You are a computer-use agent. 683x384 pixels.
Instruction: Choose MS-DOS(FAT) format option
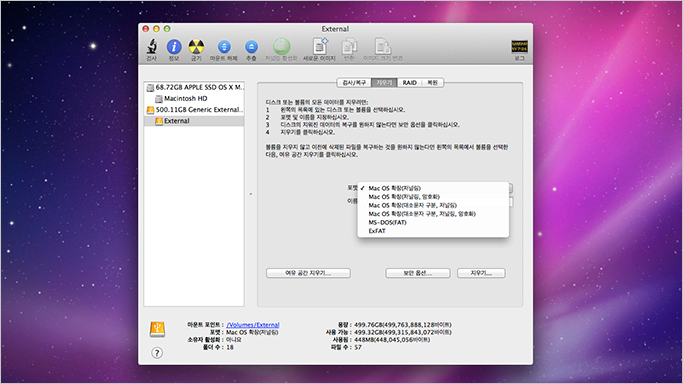tap(433, 222)
